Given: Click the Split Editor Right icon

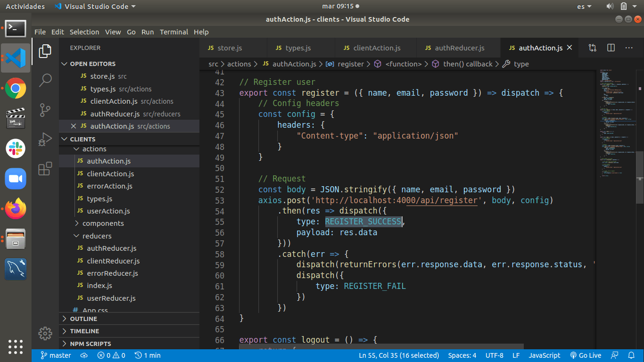Looking at the screenshot, I should click(x=611, y=48).
